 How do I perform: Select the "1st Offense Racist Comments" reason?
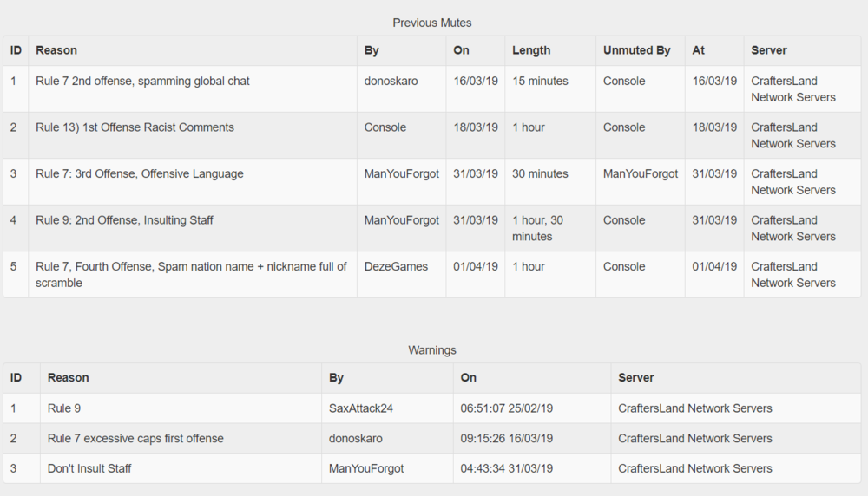pyautogui.click(x=135, y=127)
